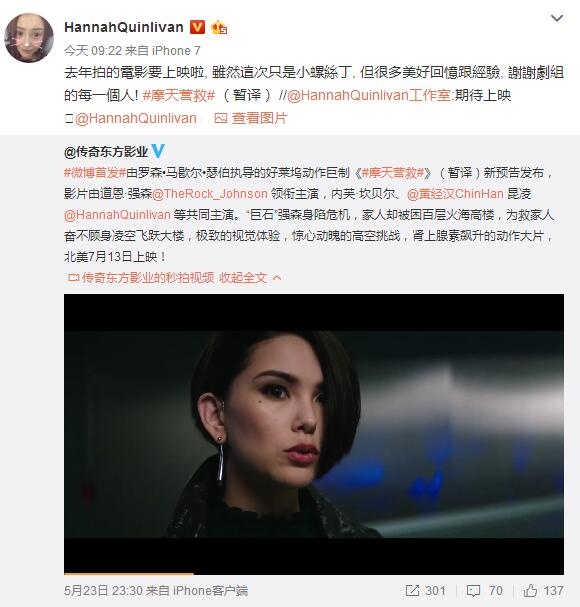Click the orange verified V badge
The image size is (580, 607).
197,27
